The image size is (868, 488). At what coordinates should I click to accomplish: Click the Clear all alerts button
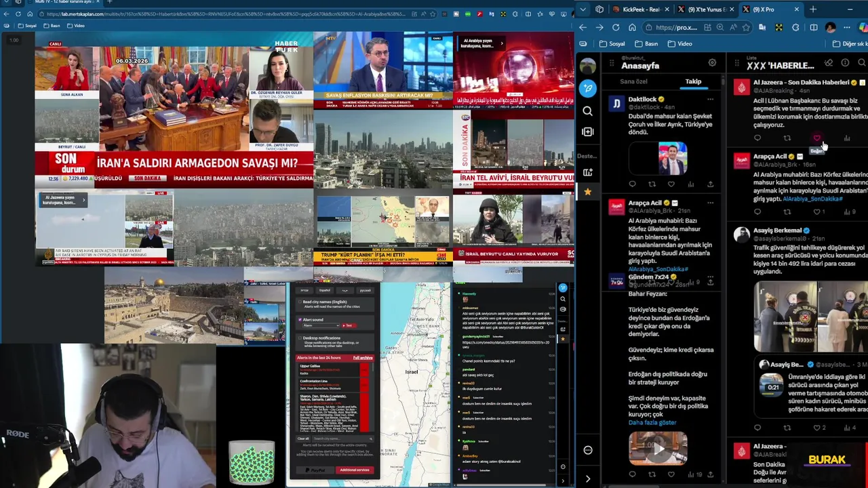pos(303,439)
